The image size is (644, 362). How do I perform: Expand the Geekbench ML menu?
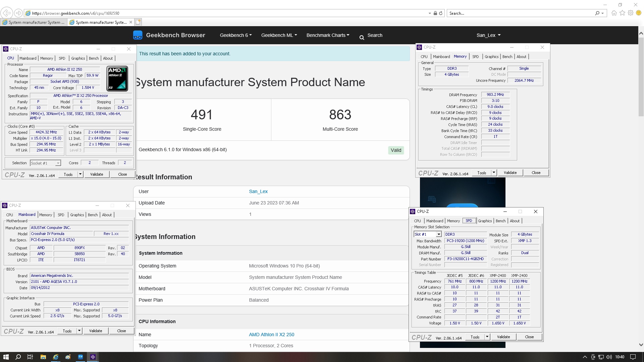(x=279, y=35)
